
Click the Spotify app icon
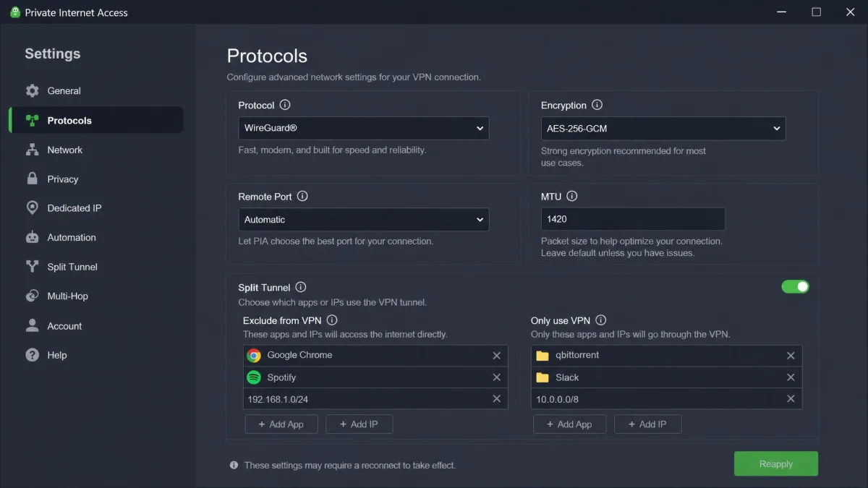[254, 377]
